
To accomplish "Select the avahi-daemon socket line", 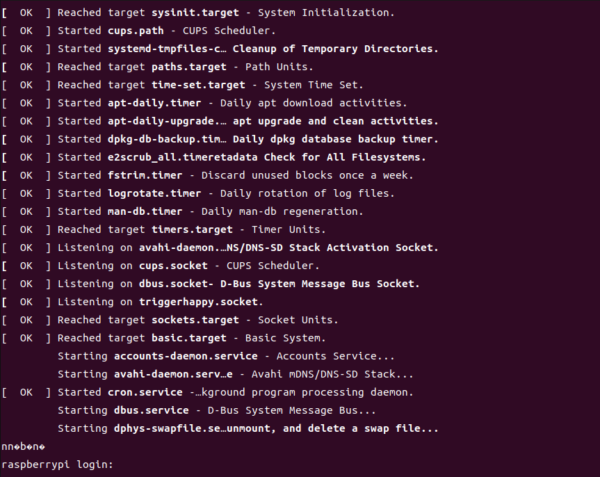I will coord(220,248).
